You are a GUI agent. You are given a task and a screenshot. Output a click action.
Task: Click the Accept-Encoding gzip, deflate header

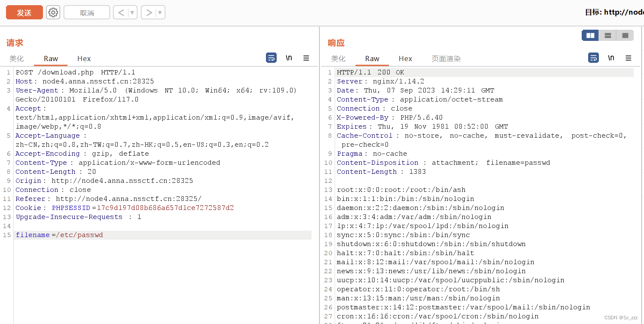(82, 154)
